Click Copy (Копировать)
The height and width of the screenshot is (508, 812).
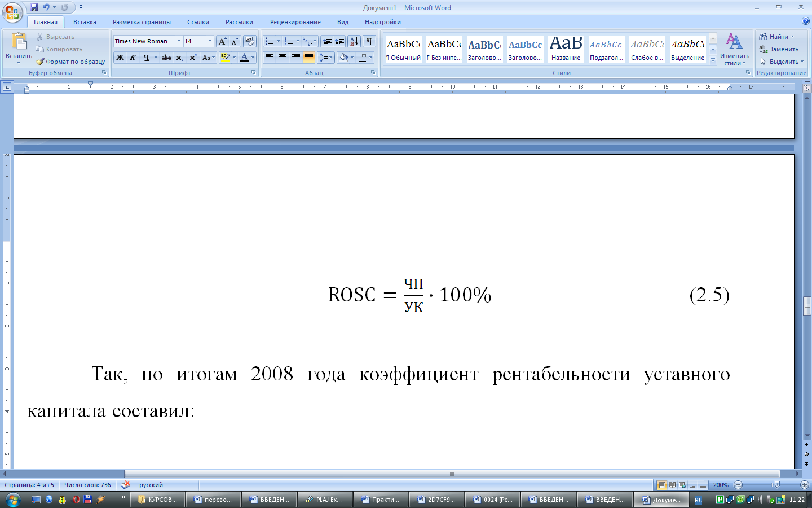click(59, 49)
